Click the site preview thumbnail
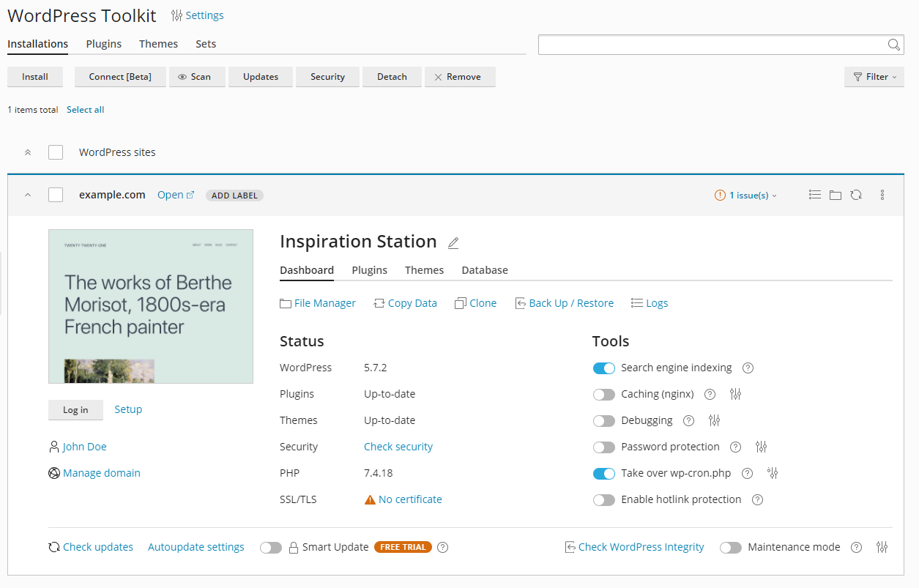Screen dimensions: 919x588 click(x=151, y=306)
